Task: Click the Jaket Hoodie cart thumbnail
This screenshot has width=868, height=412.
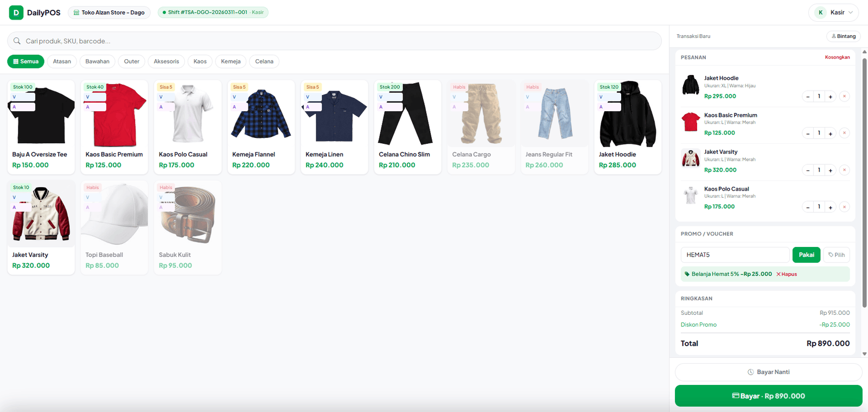Action: [x=691, y=85]
